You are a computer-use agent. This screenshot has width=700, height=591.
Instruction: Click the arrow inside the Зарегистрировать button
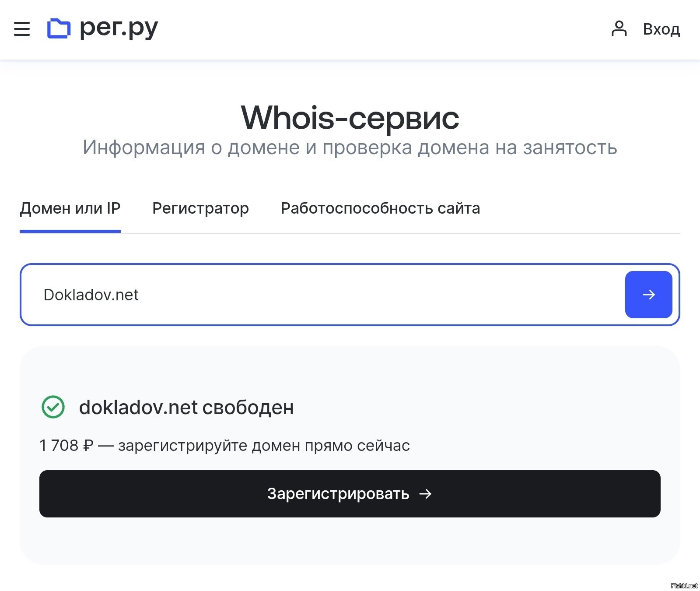coord(425,494)
